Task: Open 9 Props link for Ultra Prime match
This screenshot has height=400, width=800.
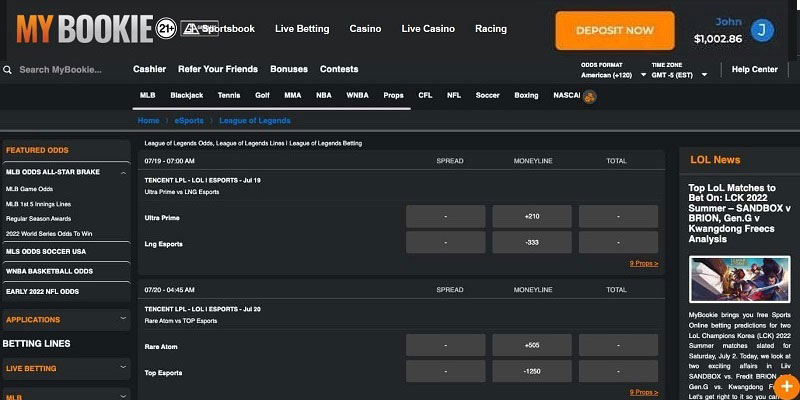Action: pos(643,263)
